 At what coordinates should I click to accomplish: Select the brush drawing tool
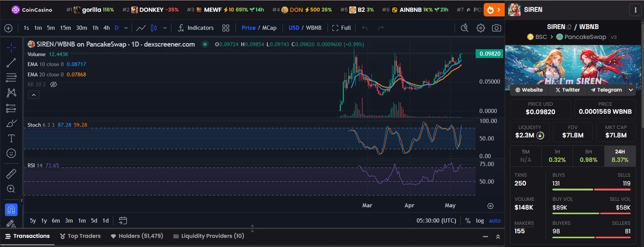click(x=11, y=123)
